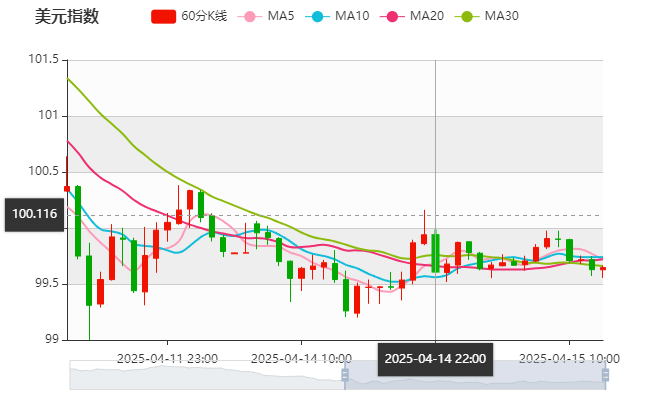Click the green candle at the crosshair line
This screenshot has height=400, width=670.
435,253
